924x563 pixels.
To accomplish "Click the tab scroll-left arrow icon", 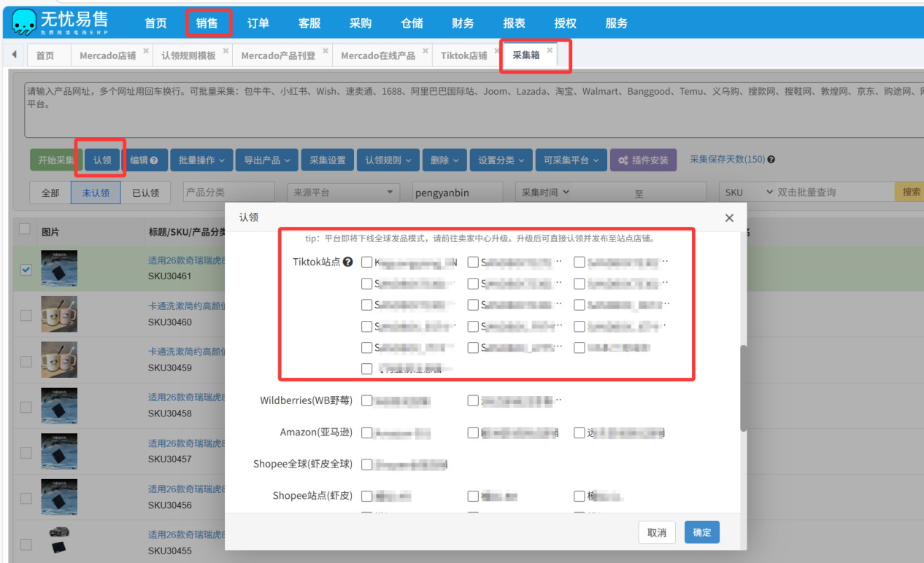I will click(14, 55).
